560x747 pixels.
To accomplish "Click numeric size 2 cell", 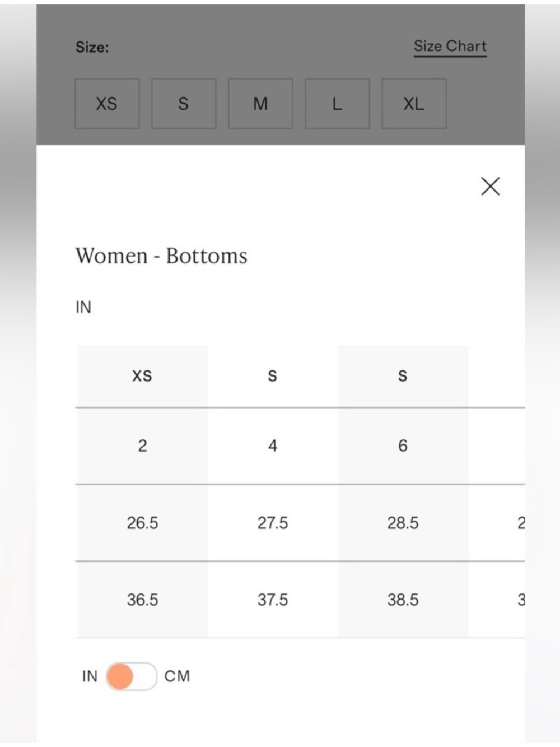I will pos(142,446).
